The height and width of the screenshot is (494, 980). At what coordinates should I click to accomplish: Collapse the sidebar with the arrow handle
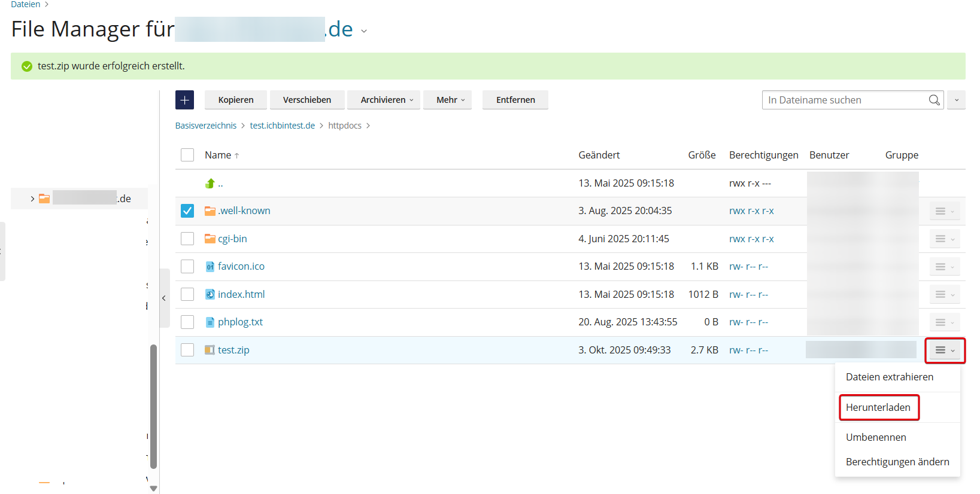click(x=165, y=298)
